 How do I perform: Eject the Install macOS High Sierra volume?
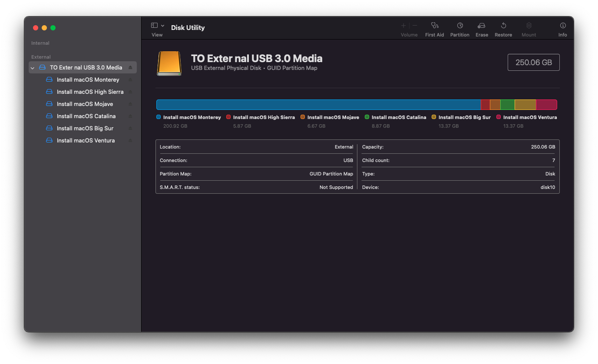[x=130, y=92]
